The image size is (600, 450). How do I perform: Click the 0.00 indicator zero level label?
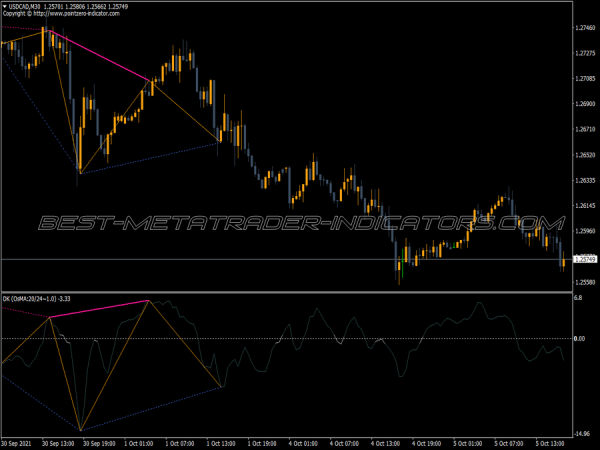tap(579, 339)
